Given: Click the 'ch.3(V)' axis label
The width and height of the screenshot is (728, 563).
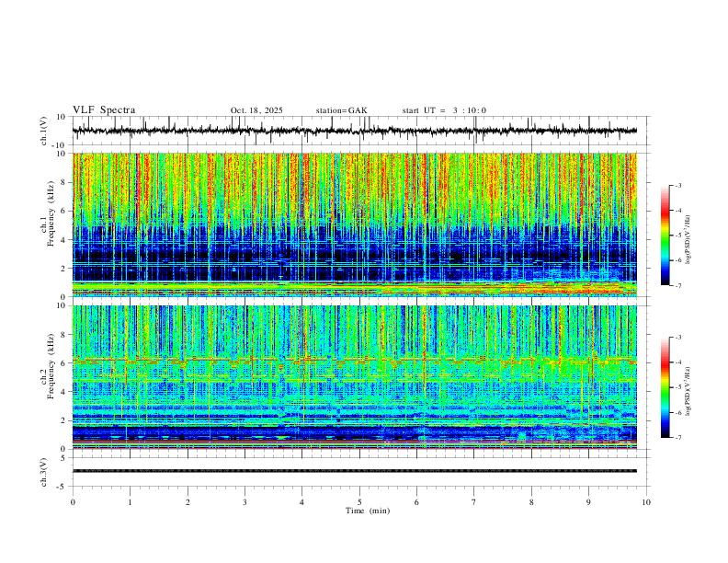Looking at the screenshot, I should [x=44, y=472].
